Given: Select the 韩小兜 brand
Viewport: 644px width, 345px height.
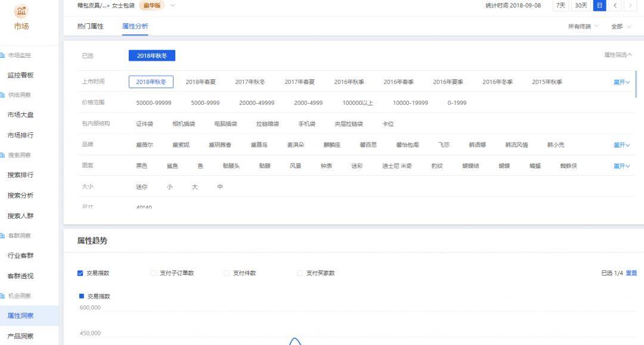Looking at the screenshot, I should [x=556, y=144].
